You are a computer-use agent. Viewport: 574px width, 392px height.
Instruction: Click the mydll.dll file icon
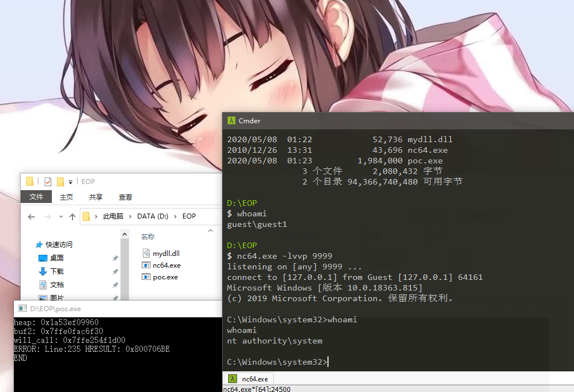click(146, 253)
